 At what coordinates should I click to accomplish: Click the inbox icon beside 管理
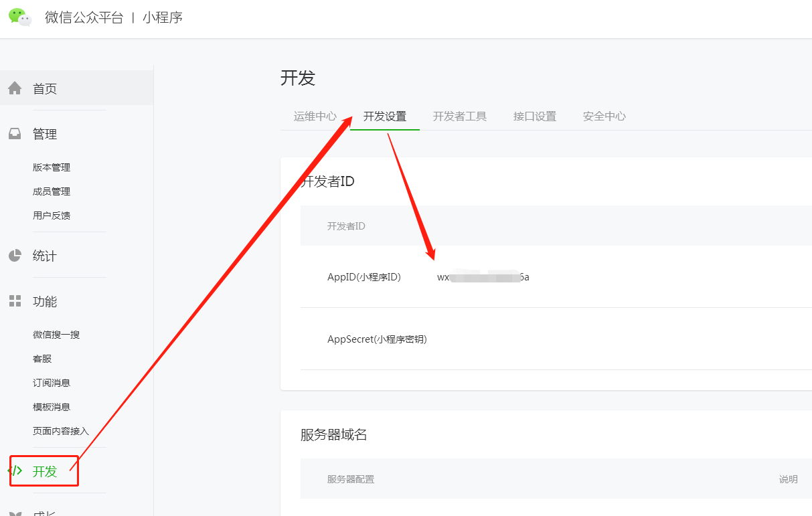pyautogui.click(x=15, y=134)
